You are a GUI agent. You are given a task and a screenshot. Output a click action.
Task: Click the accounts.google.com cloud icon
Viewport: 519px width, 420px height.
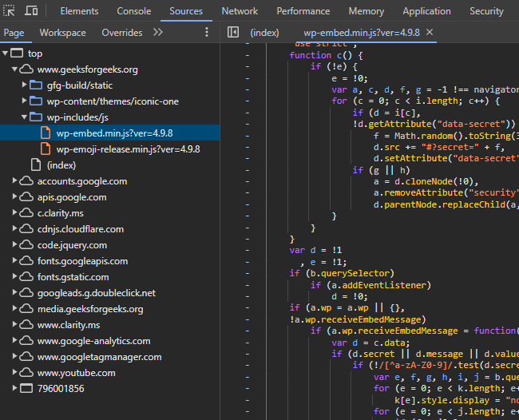pyautogui.click(x=26, y=181)
